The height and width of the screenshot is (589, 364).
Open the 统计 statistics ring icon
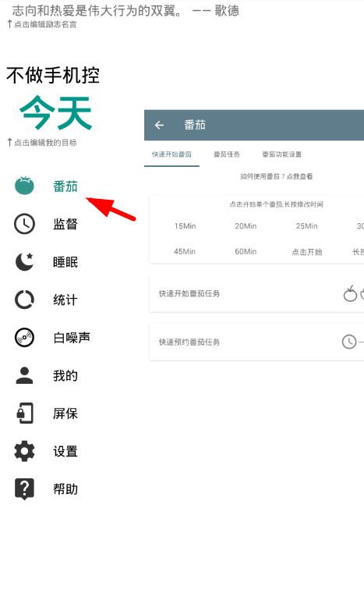(x=24, y=300)
